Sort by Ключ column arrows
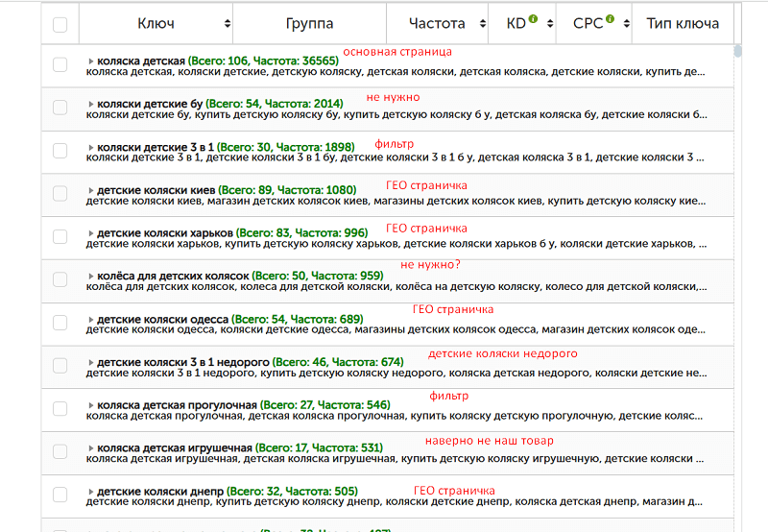This screenshot has height=532, width=768. tap(228, 23)
